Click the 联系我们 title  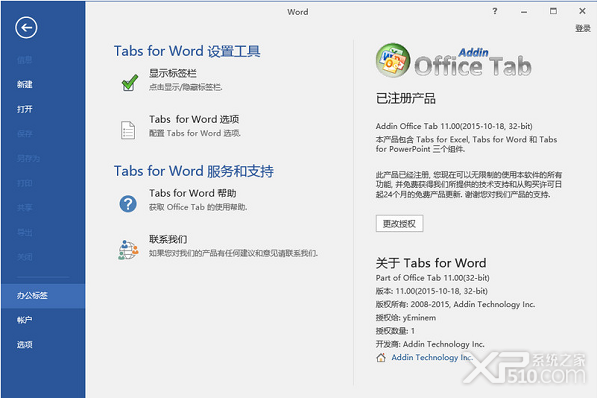168,240
